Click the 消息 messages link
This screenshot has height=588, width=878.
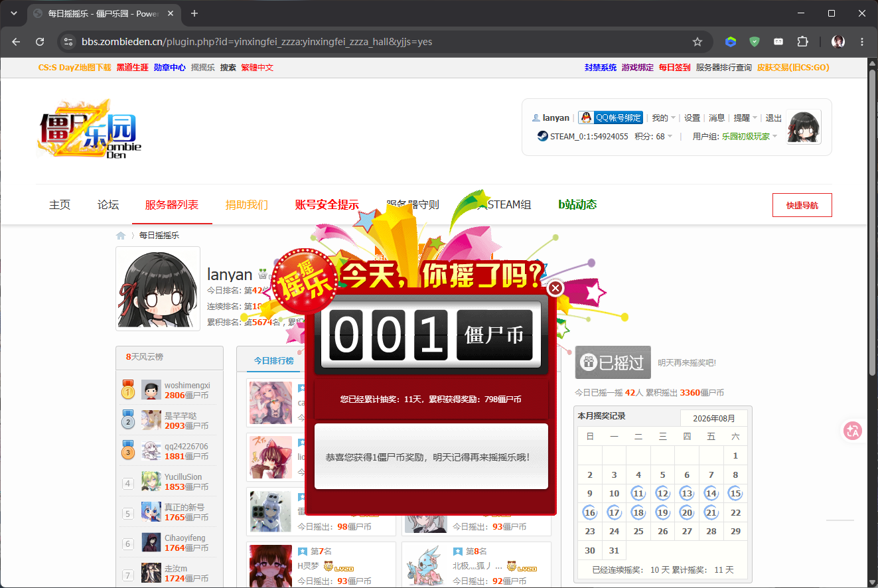[x=717, y=117]
